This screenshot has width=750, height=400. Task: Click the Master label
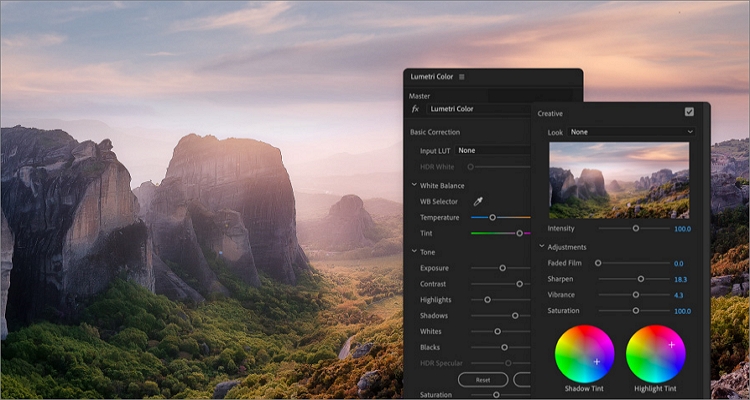pos(419,96)
